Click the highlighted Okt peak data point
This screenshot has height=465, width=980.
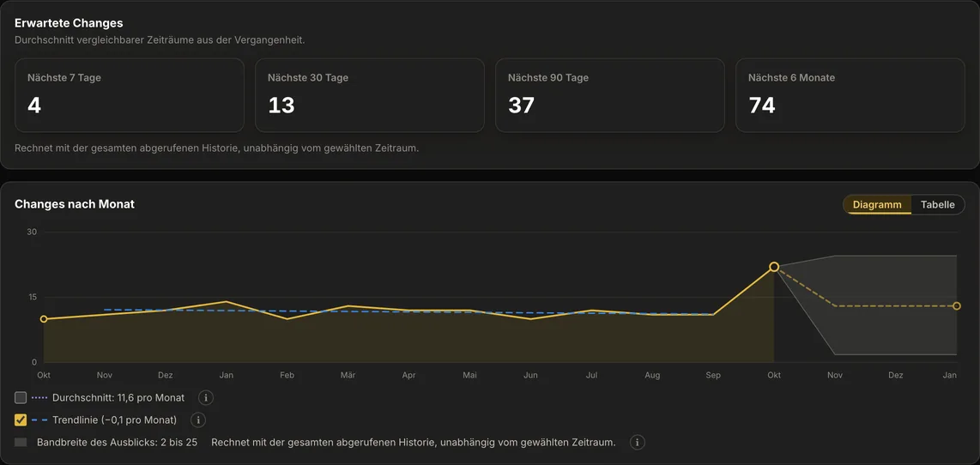point(774,267)
